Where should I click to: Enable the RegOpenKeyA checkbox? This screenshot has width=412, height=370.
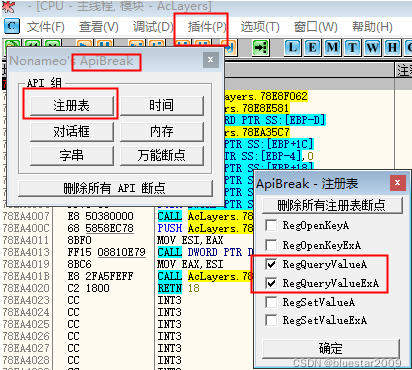(271, 226)
